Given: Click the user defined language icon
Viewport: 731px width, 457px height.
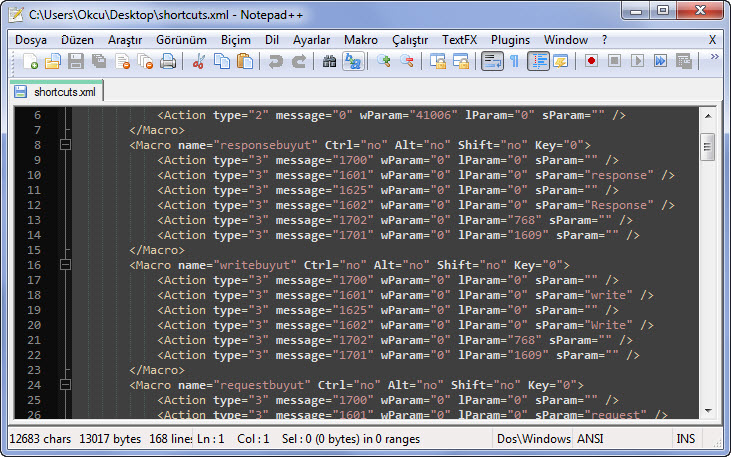Looking at the screenshot, I should (x=560, y=61).
